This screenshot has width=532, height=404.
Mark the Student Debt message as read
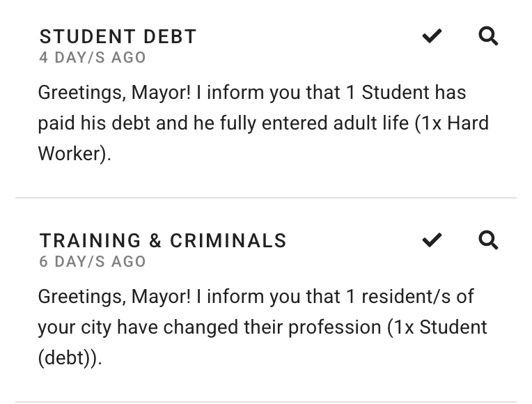(x=432, y=36)
